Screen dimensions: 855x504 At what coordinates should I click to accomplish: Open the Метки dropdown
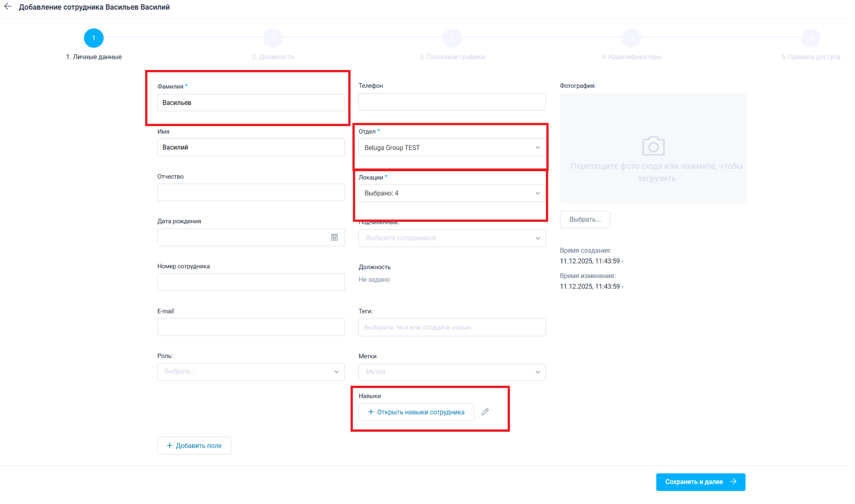pyautogui.click(x=451, y=372)
